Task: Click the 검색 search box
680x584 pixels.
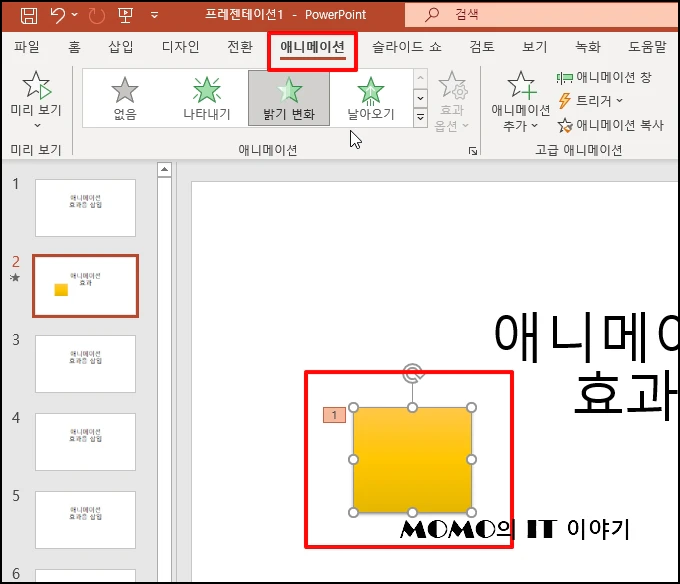Action: coord(542,14)
